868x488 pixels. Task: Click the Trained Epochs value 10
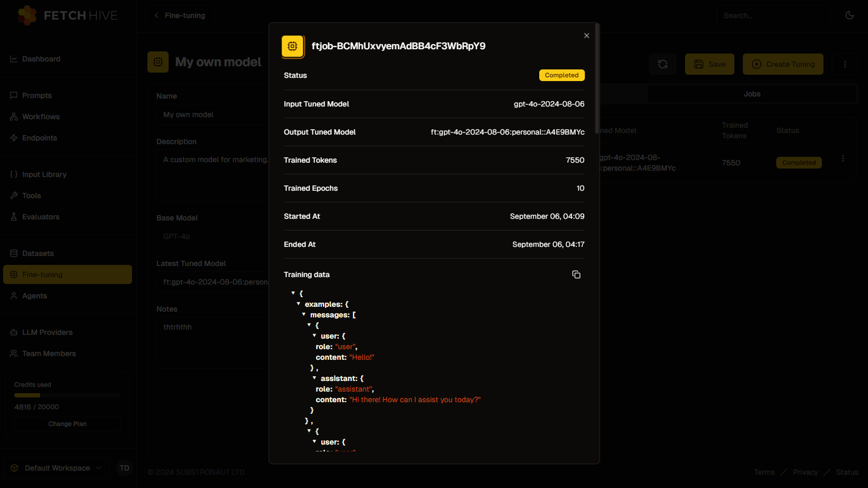click(x=580, y=188)
